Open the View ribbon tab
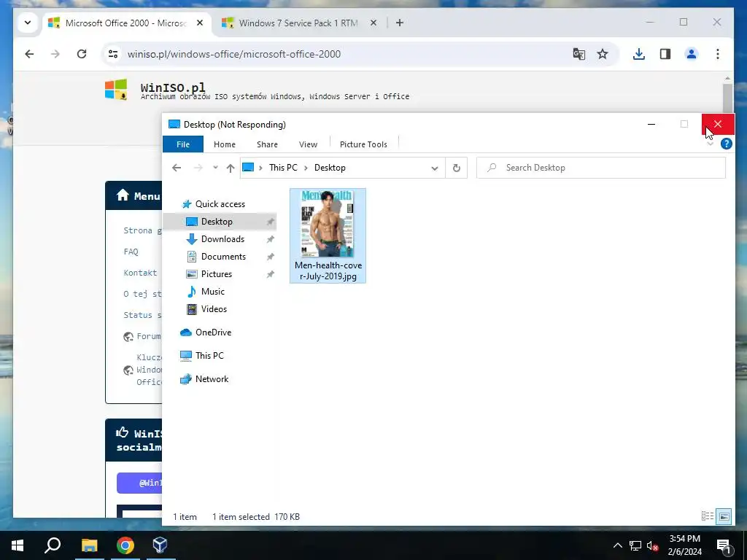Viewport: 747px width, 560px height. [309, 144]
